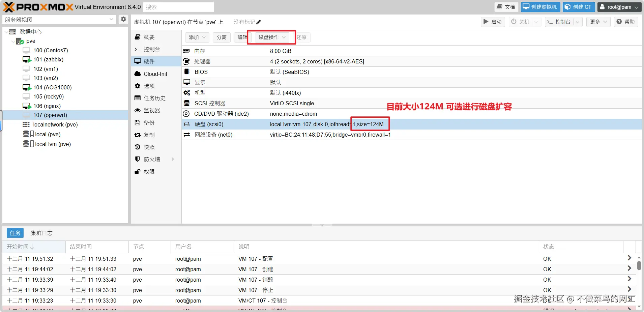The width and height of the screenshot is (644, 312).
Task: Click the localnetwork (pve) grid icon
Action: pyautogui.click(x=26, y=124)
